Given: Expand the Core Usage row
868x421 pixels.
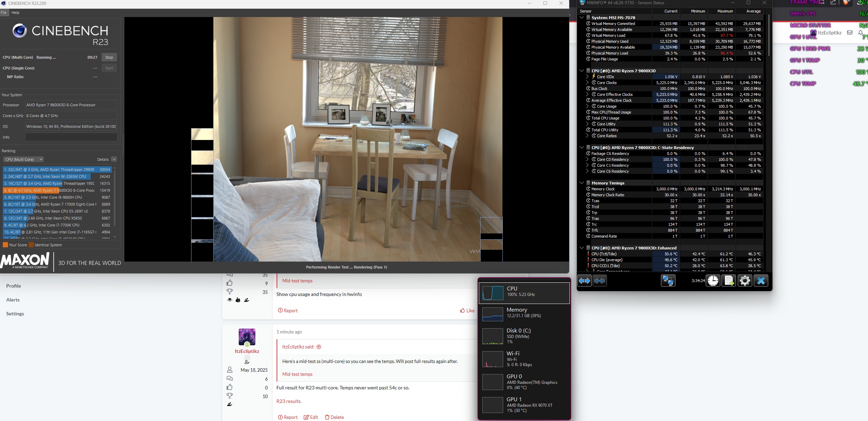Looking at the screenshot, I should pos(588,106).
